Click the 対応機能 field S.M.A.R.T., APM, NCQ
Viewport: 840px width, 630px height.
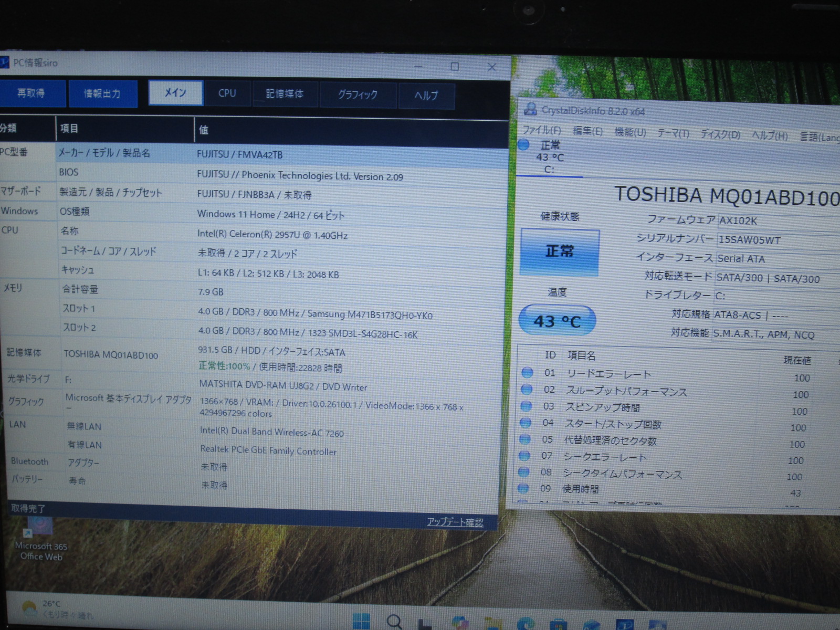[775, 334]
